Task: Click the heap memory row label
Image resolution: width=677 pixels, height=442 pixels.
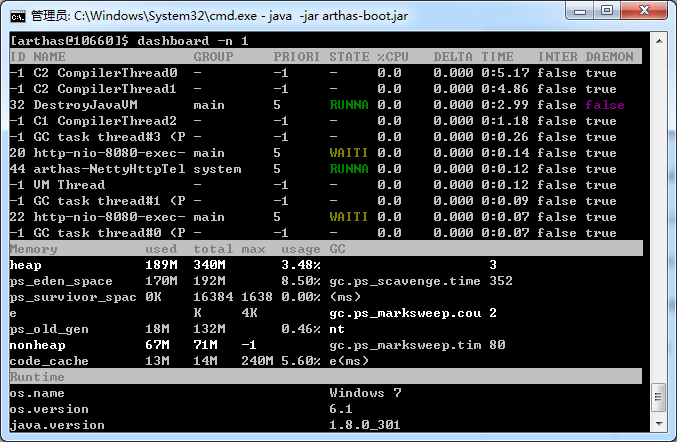Action: (25, 265)
